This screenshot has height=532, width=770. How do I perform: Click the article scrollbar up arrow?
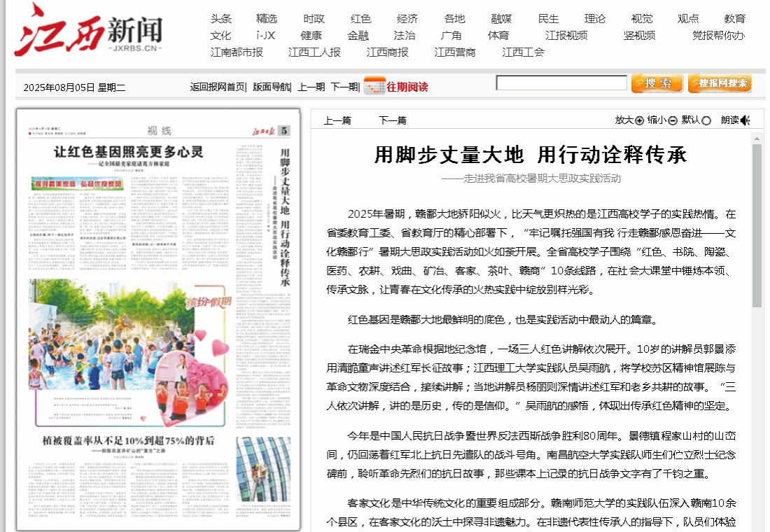[757, 139]
